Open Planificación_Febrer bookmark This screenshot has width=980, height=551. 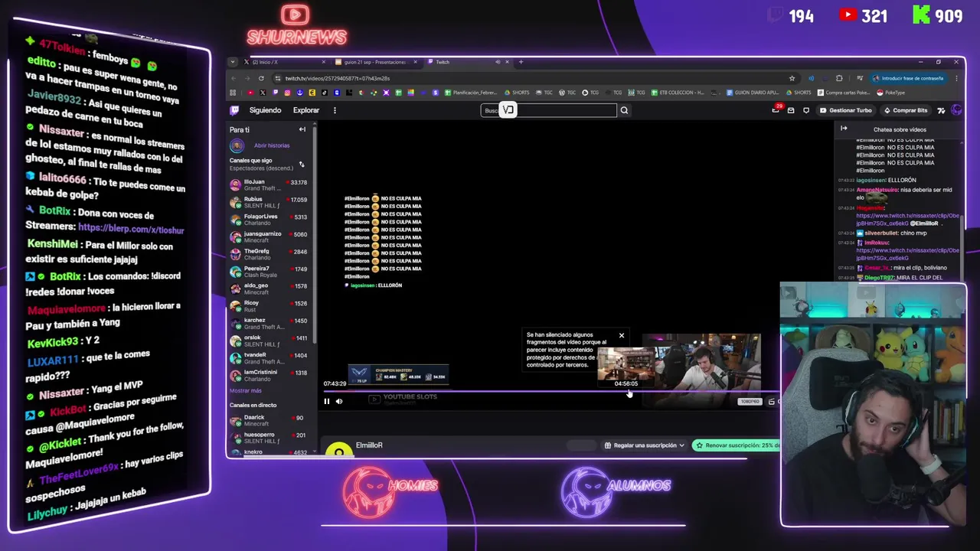pyautogui.click(x=472, y=93)
